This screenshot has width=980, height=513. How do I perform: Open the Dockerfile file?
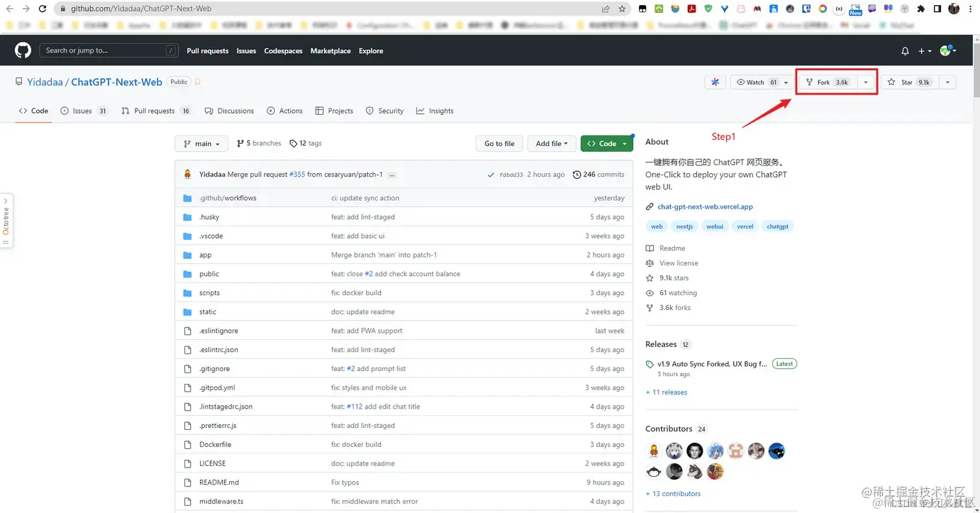coord(215,444)
